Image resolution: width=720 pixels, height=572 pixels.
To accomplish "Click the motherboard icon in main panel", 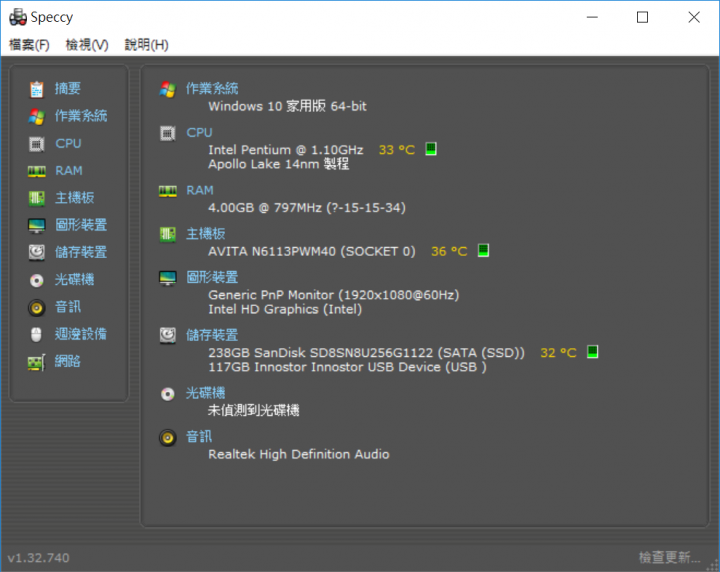I will point(168,234).
